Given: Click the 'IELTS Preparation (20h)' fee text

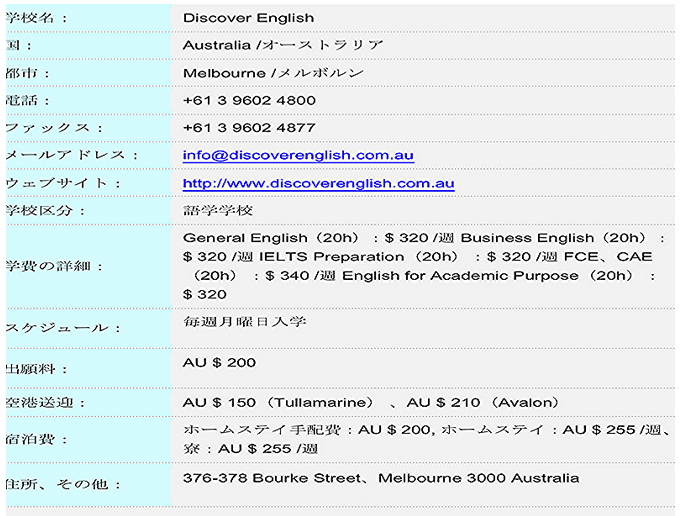Looking at the screenshot, I should pos(358,257).
